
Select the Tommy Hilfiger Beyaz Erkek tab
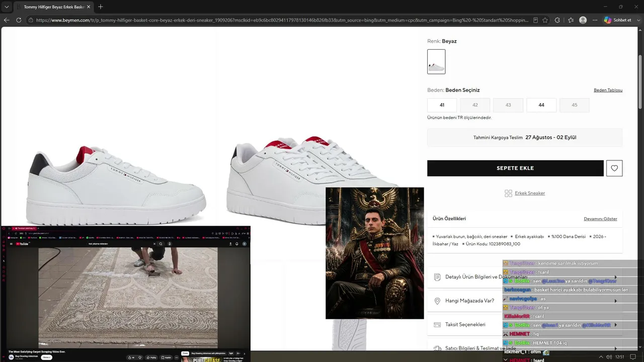[x=53, y=7]
